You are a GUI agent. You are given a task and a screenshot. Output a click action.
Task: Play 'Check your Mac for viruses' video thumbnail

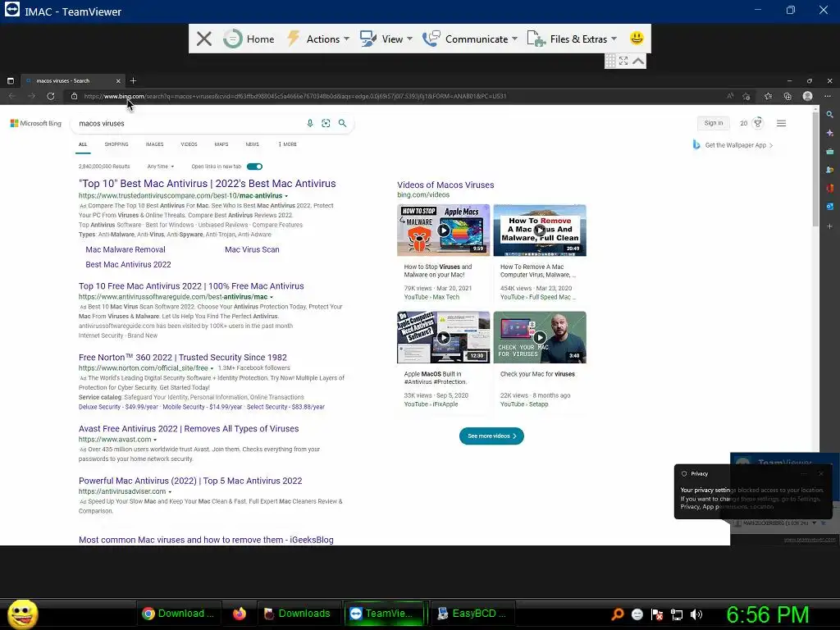540,337
